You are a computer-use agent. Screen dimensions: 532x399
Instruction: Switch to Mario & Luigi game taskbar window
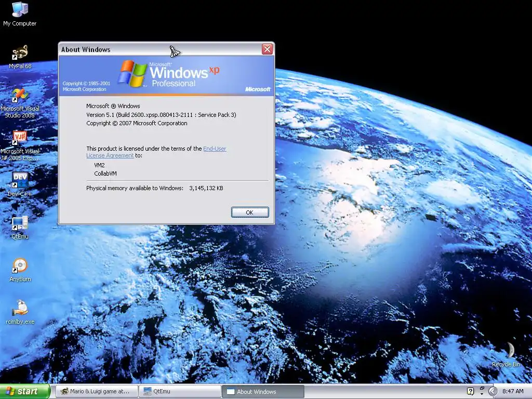click(x=97, y=391)
